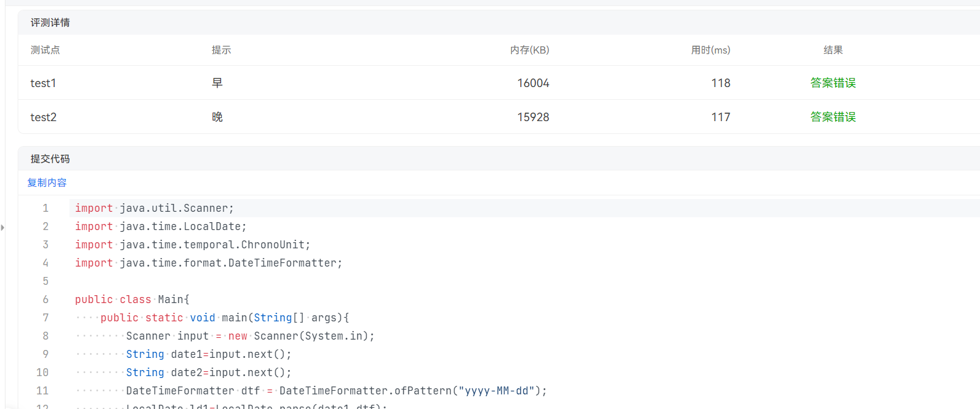Click the 提交代码 section title
The height and width of the screenshot is (409, 980).
pos(50,159)
